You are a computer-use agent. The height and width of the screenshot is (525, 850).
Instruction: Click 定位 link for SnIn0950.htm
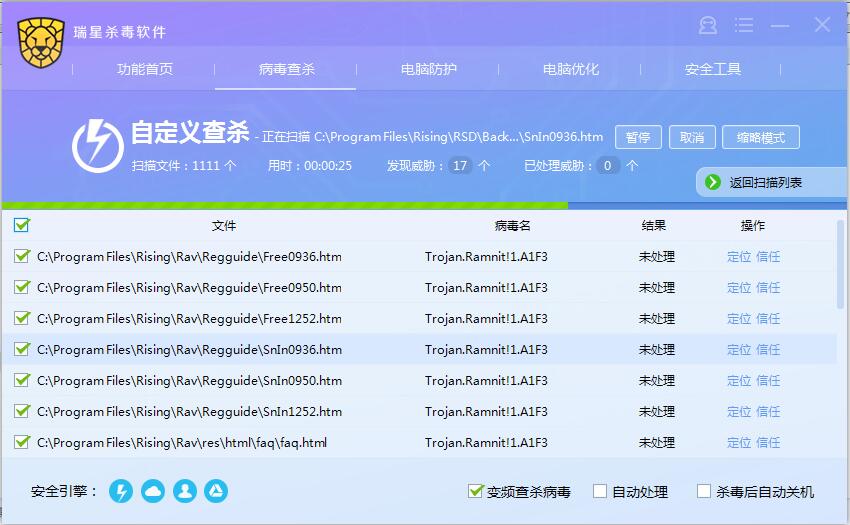click(x=739, y=381)
